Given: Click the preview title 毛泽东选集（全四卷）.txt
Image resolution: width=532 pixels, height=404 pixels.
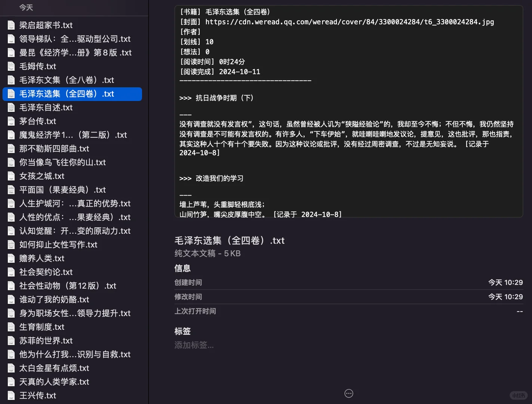Looking at the screenshot, I should coord(230,241).
